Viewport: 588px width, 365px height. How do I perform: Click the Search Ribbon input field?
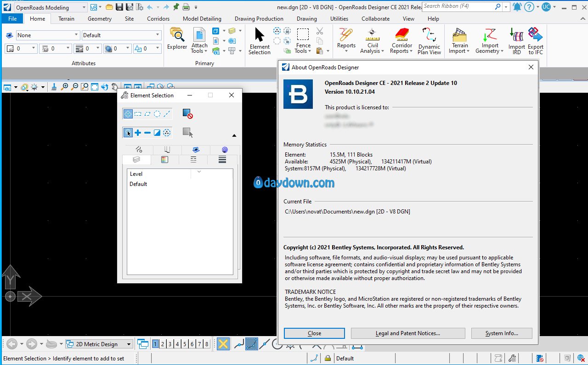(458, 6)
